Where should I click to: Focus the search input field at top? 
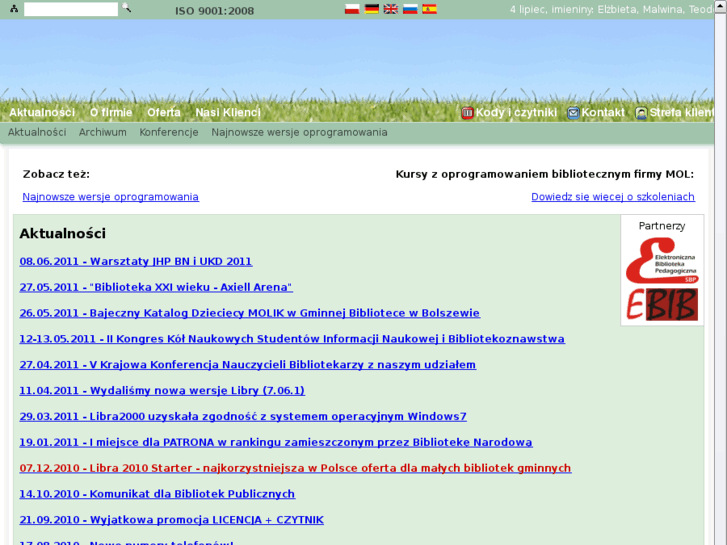pyautogui.click(x=71, y=9)
